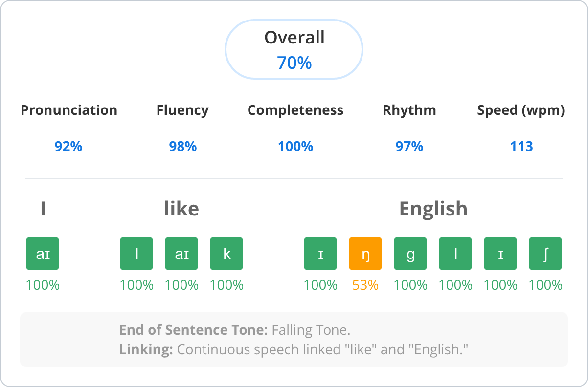This screenshot has width=588, height=387.
Task: Select the word "like" heading
Action: (x=181, y=209)
